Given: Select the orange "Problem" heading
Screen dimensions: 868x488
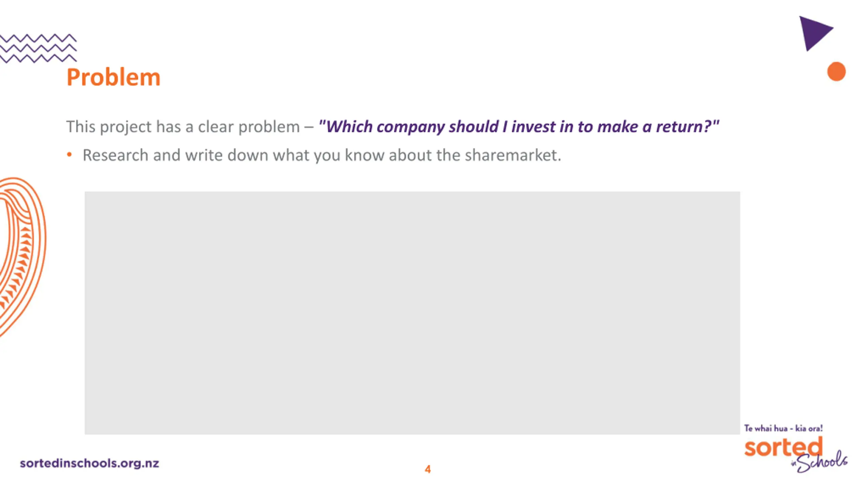Looking at the screenshot, I should (x=113, y=77).
